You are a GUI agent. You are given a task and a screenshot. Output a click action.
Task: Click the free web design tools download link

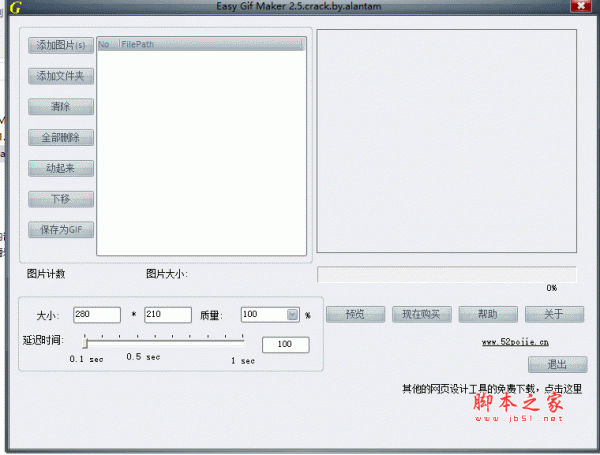tap(492, 389)
